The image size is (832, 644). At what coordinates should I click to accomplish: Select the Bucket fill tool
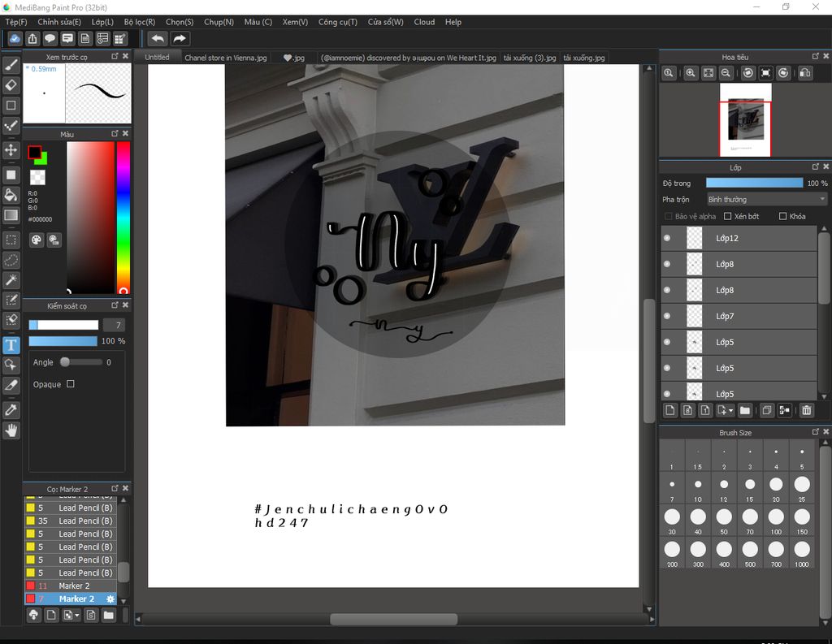click(x=11, y=195)
